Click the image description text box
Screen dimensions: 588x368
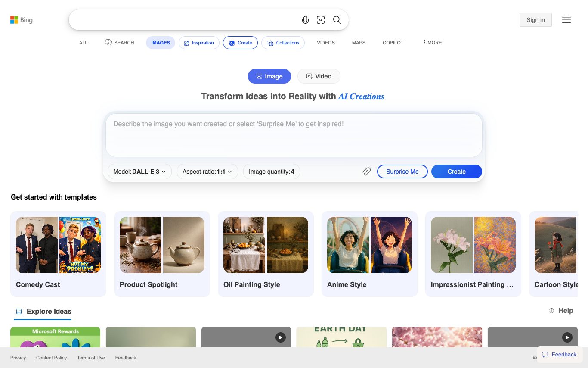click(x=294, y=135)
